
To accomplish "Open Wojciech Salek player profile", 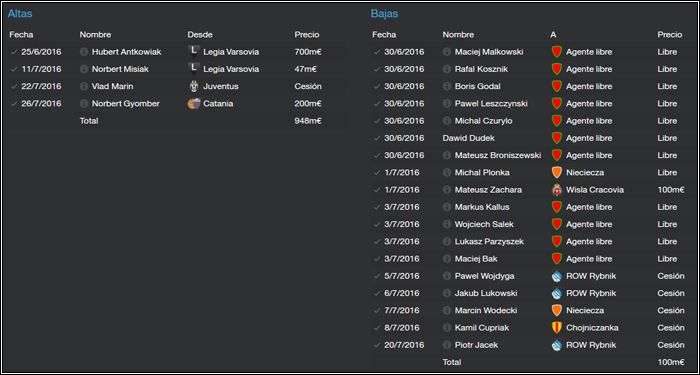I will [484, 224].
